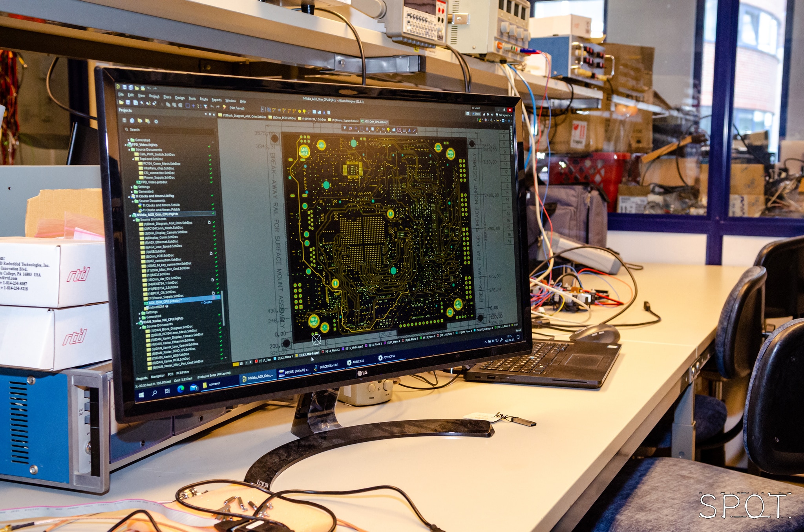The height and width of the screenshot is (532, 804).
Task: Expand the Settings folder below ActiveBOM
Action: click(139, 313)
